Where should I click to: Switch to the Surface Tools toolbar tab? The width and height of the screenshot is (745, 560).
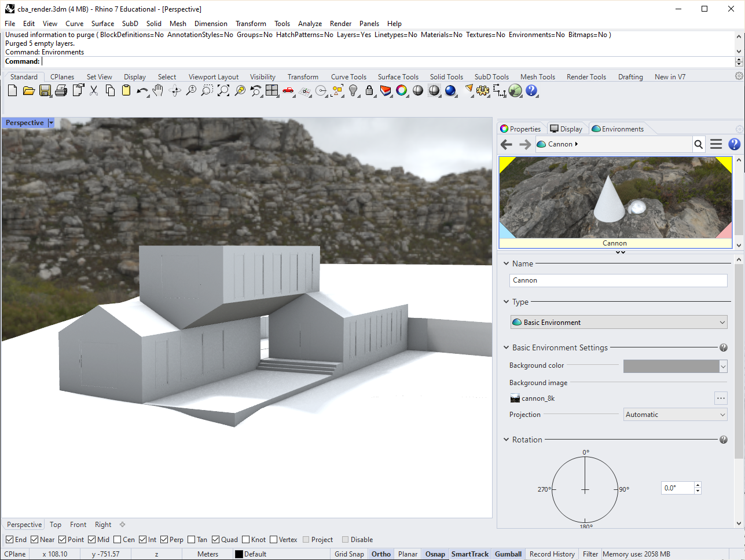398,77
